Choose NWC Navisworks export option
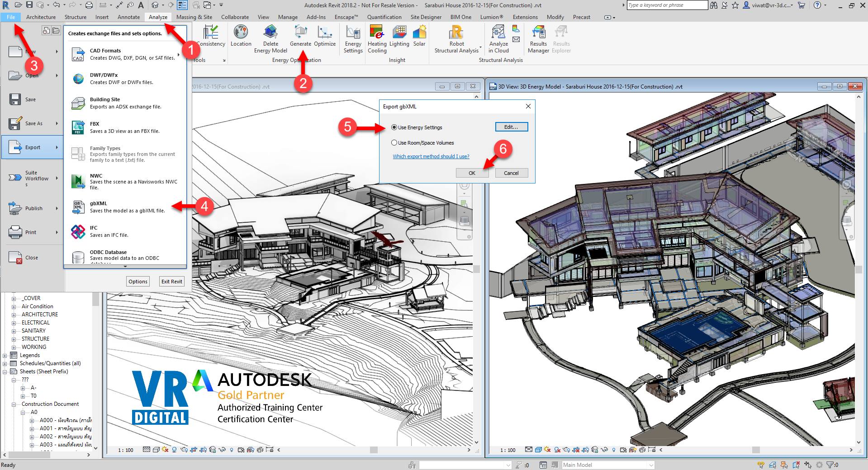Viewport: 868px width, 470px height. pos(125,181)
